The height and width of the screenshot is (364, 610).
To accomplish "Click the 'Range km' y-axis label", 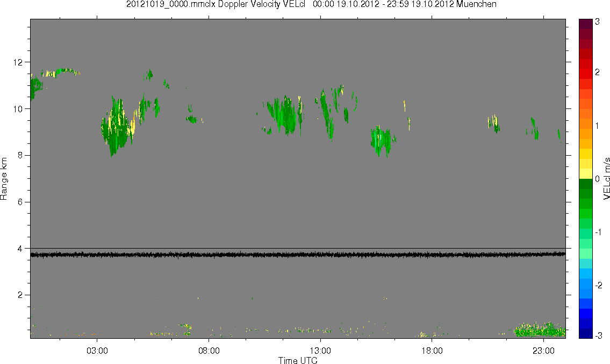I will pos(4,179).
